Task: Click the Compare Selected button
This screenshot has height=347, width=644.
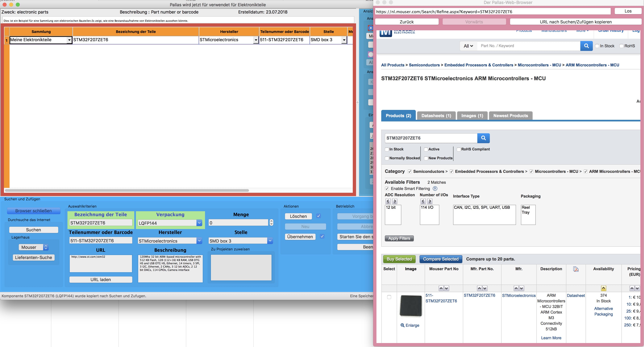Action: 441,259
